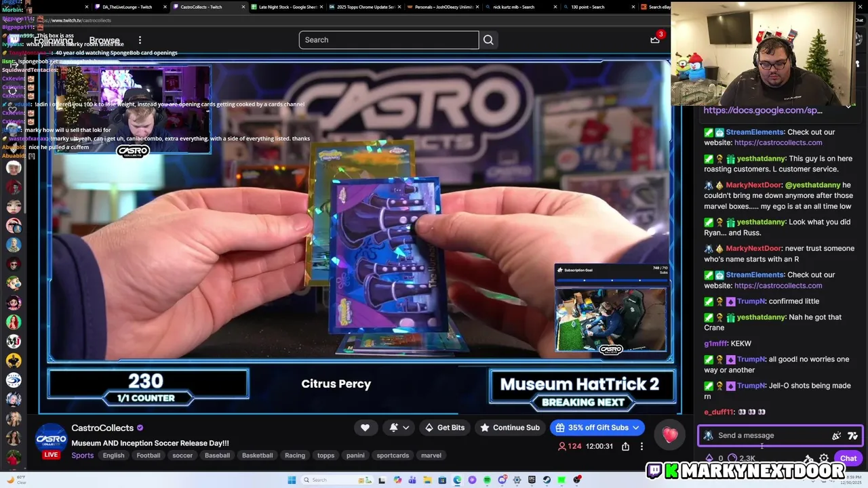Click the red heart reaction button
Image resolution: width=868 pixels, height=488 pixels.
[x=670, y=435]
